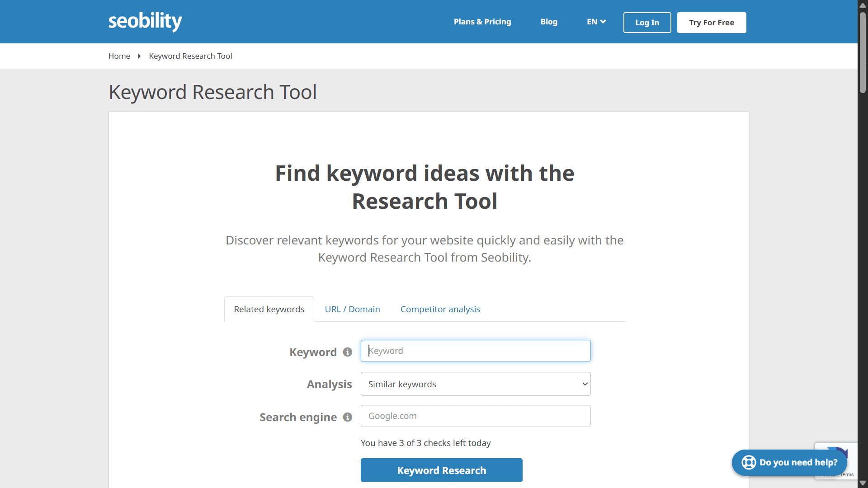Click Keyword Research Tool breadcrumb
This screenshot has height=488, width=868.
click(x=190, y=56)
